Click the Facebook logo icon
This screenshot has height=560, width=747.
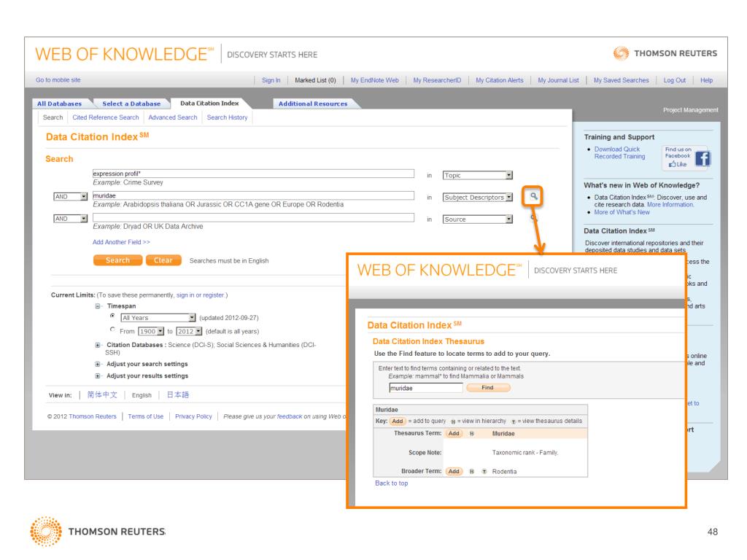pyautogui.click(x=703, y=158)
